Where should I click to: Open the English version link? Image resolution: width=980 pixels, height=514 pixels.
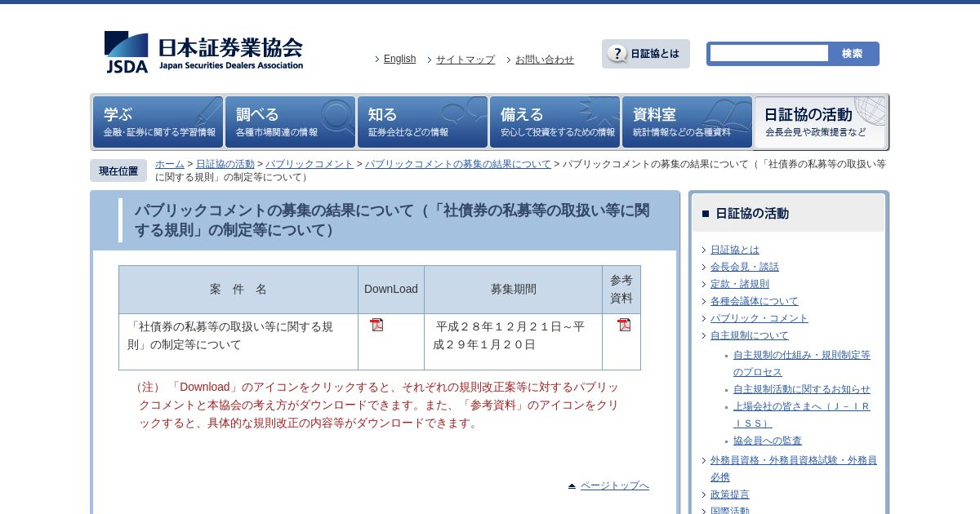(399, 59)
